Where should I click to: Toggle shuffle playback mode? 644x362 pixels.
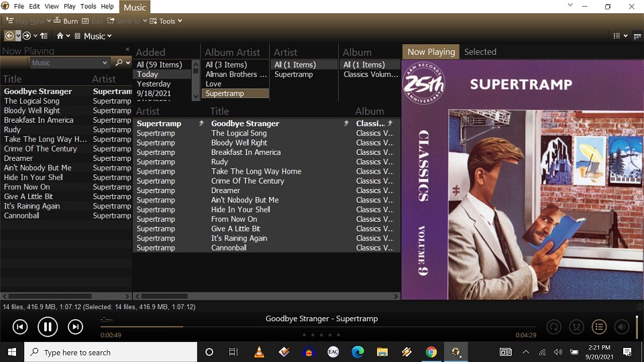(577, 326)
